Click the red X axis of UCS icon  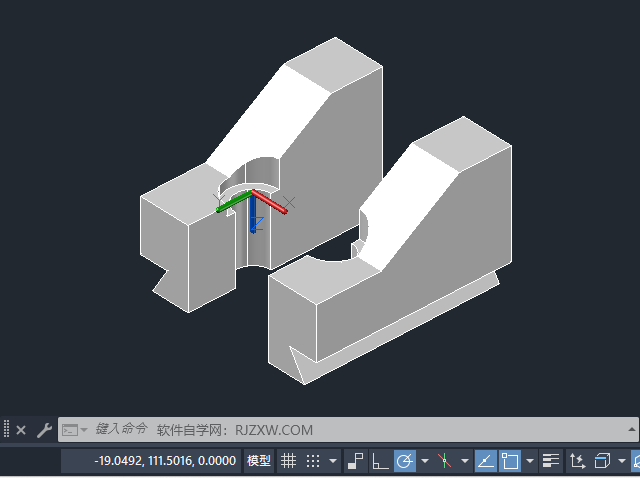click(x=270, y=202)
